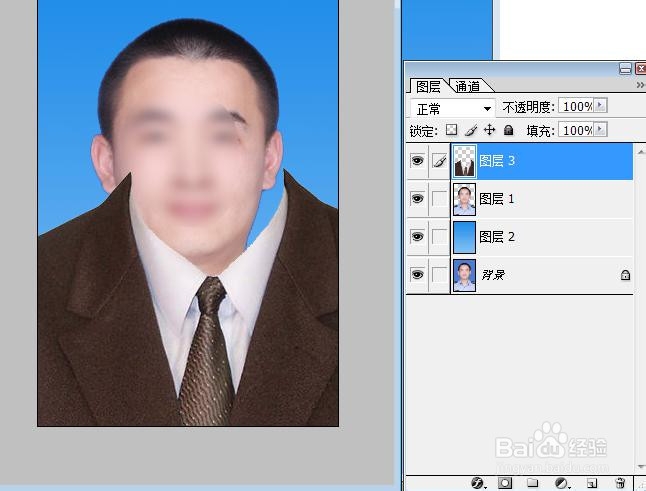Viewport: 646px width, 491px height.
Task: Select 背景 layer thumbnail
Action: pyautogui.click(x=464, y=275)
